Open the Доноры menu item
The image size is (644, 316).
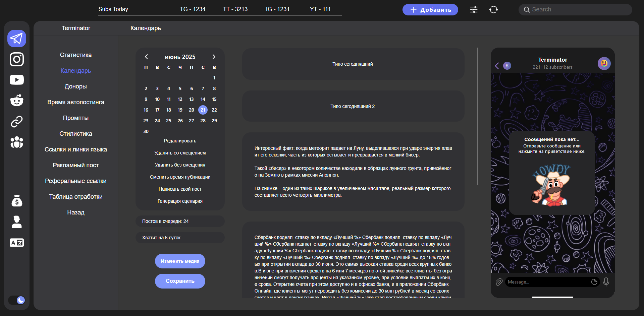coord(76,86)
